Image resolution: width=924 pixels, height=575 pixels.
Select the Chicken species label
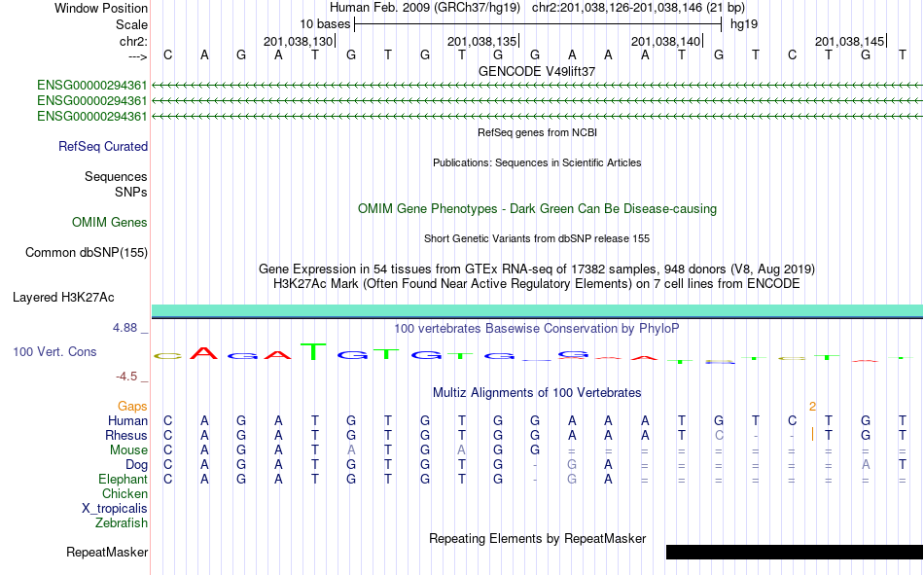[124, 493]
